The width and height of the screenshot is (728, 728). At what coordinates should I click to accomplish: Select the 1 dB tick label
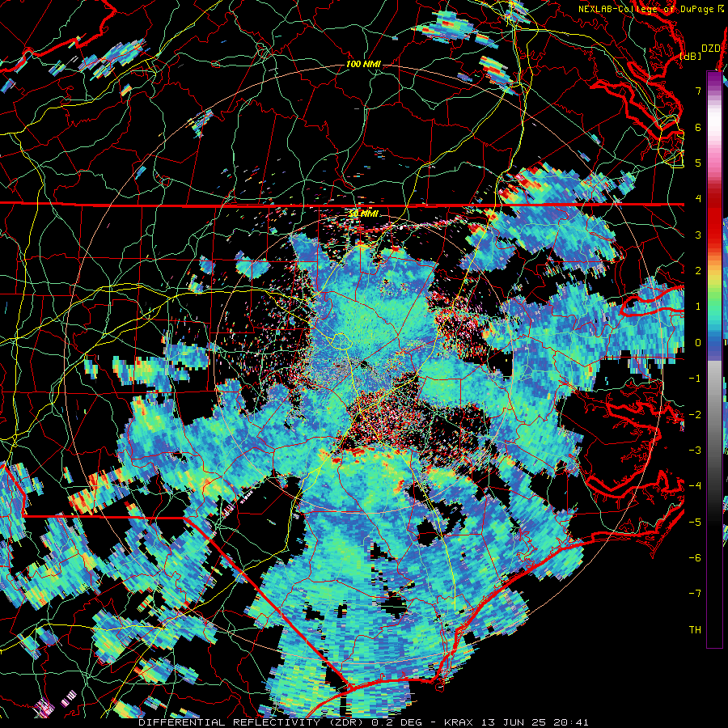click(x=698, y=307)
